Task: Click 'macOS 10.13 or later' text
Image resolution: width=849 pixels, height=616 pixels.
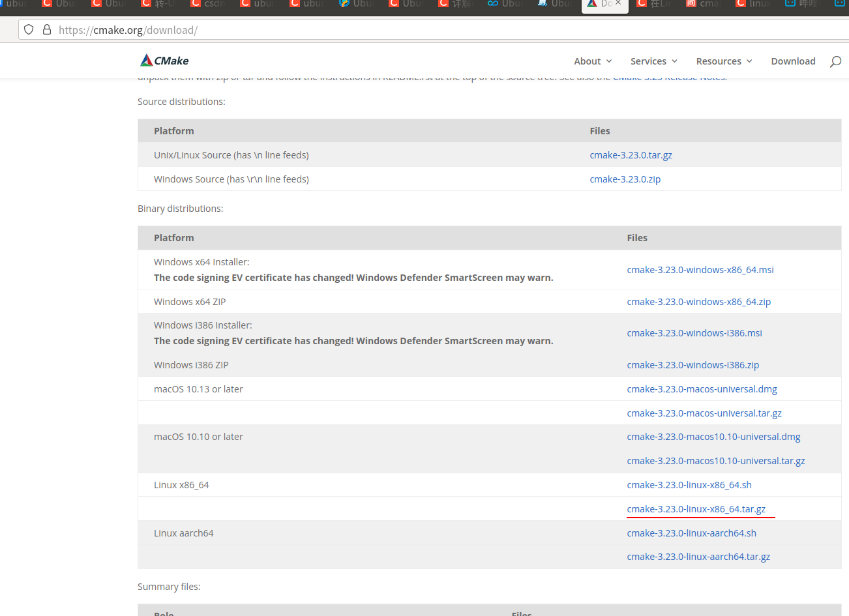Action: 198,389
